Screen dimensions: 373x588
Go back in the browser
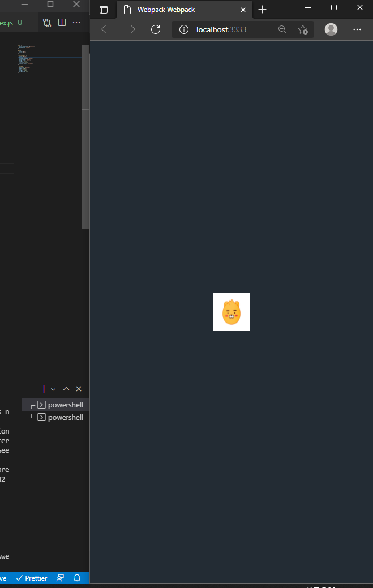[106, 29]
